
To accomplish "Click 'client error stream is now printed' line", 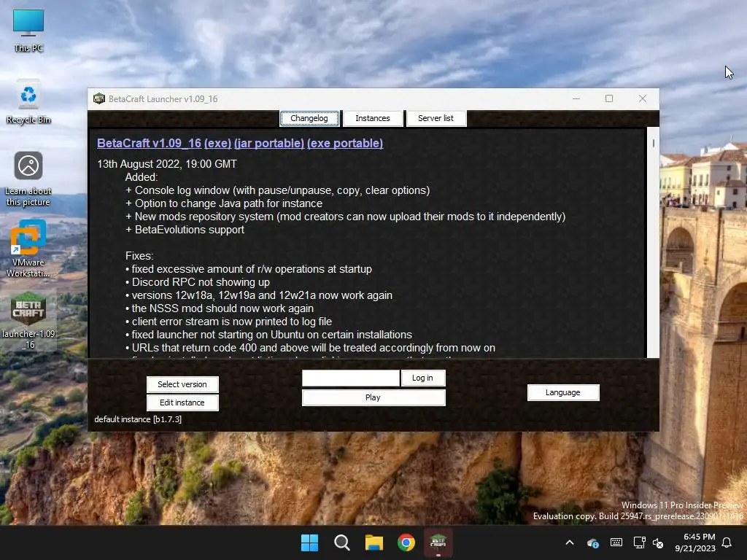I will pos(228,322).
